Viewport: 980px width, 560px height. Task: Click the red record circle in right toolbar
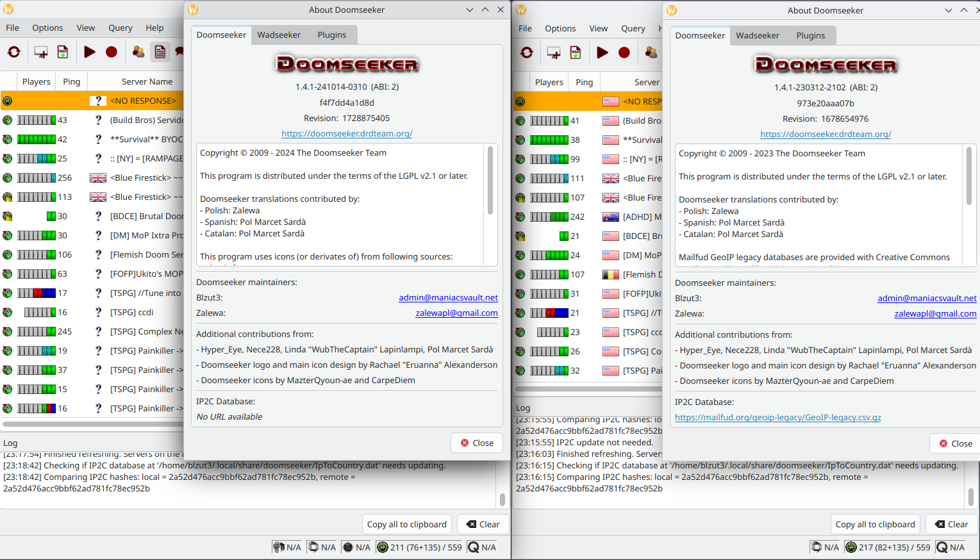pos(624,53)
